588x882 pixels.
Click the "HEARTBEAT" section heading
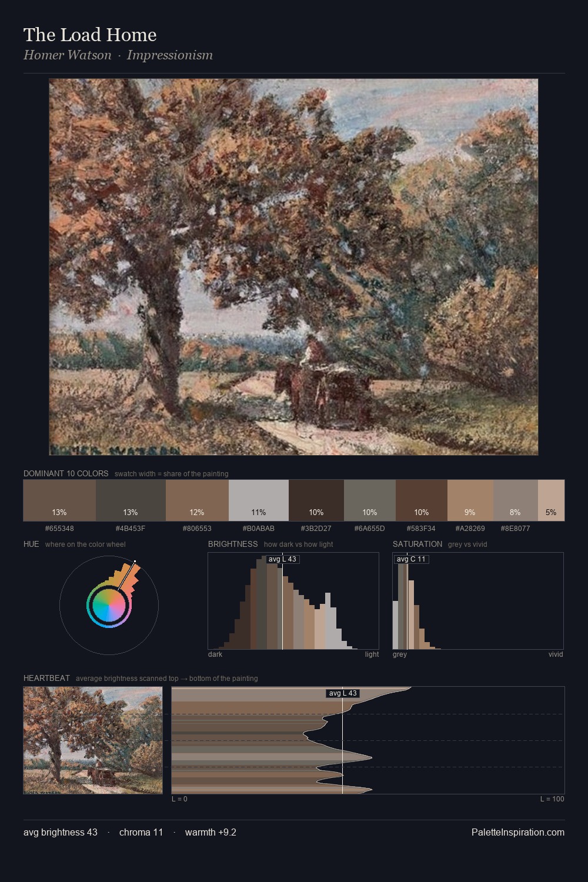tap(46, 678)
